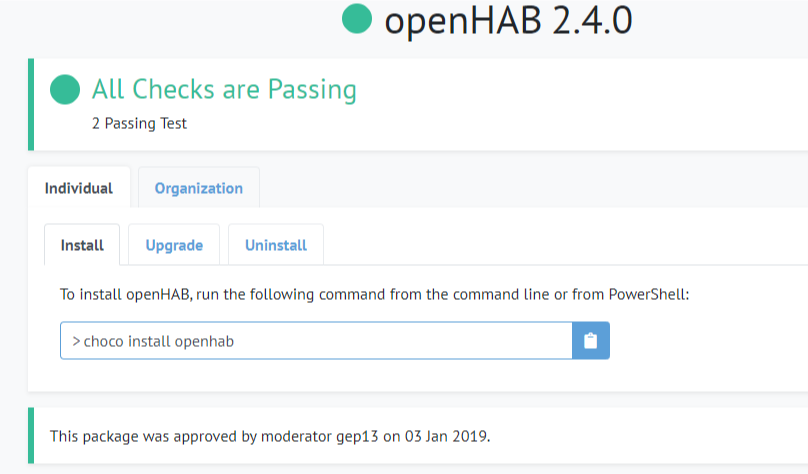
Task: Open the 2 Passing Test details
Action: coord(138,124)
